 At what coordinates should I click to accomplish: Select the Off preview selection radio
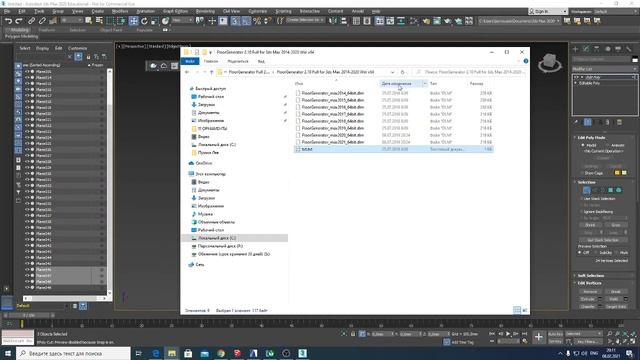pos(580,253)
